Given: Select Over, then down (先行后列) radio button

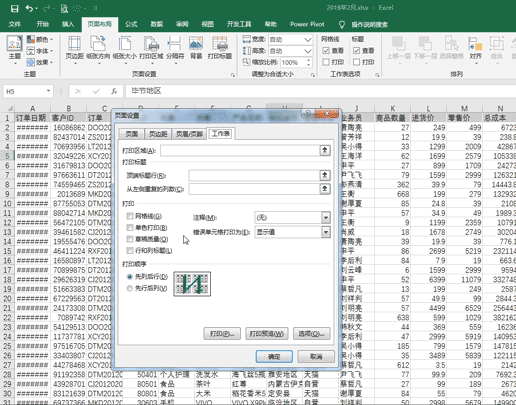Looking at the screenshot, I should [x=130, y=288].
